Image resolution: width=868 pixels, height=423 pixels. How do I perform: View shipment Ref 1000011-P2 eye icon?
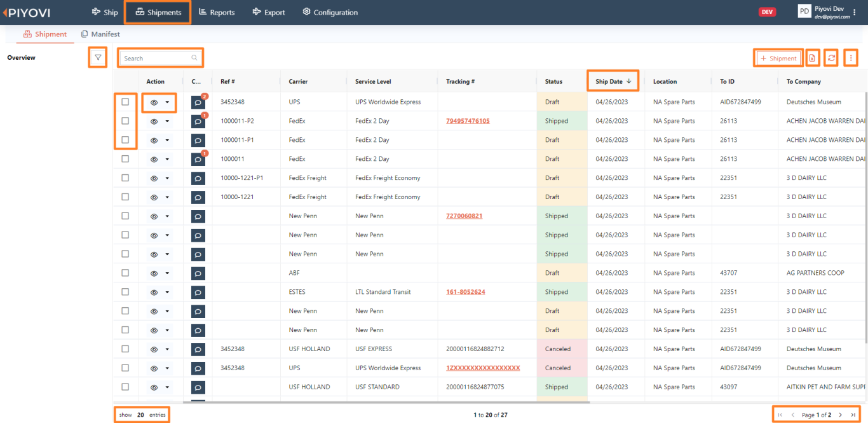coord(154,121)
